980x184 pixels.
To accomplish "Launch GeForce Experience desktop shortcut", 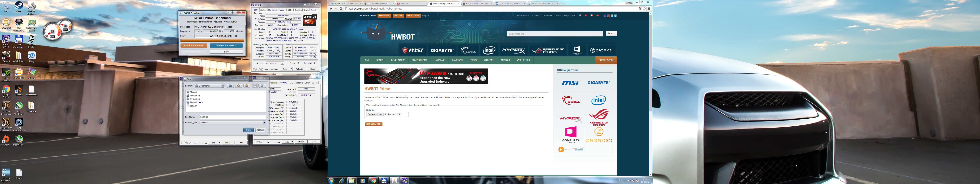I will [x=6, y=75].
